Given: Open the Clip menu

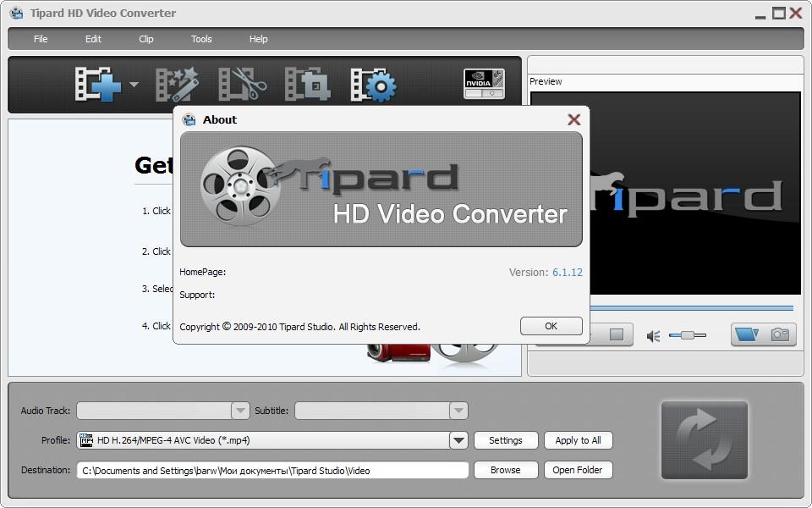Looking at the screenshot, I should point(146,39).
